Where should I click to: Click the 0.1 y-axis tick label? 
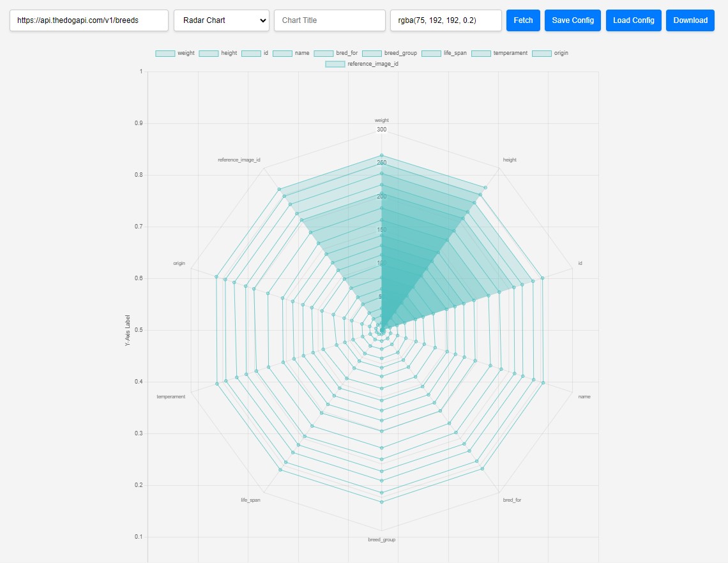coord(139,537)
